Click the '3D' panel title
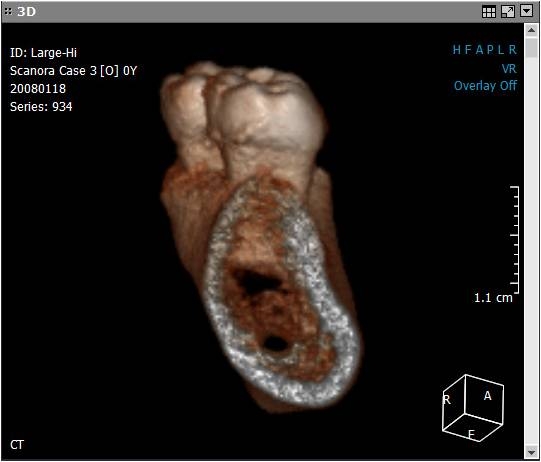This screenshot has width=541, height=462. click(27, 12)
